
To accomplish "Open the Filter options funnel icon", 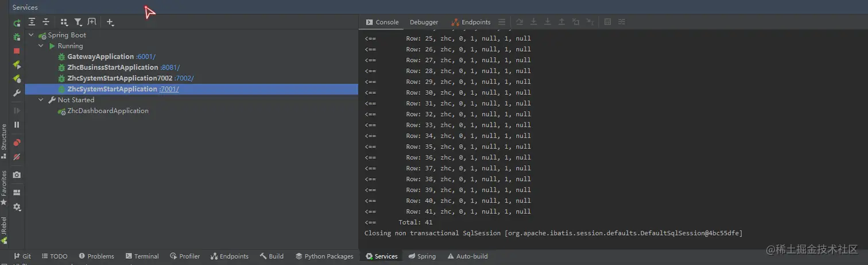I will (x=78, y=22).
